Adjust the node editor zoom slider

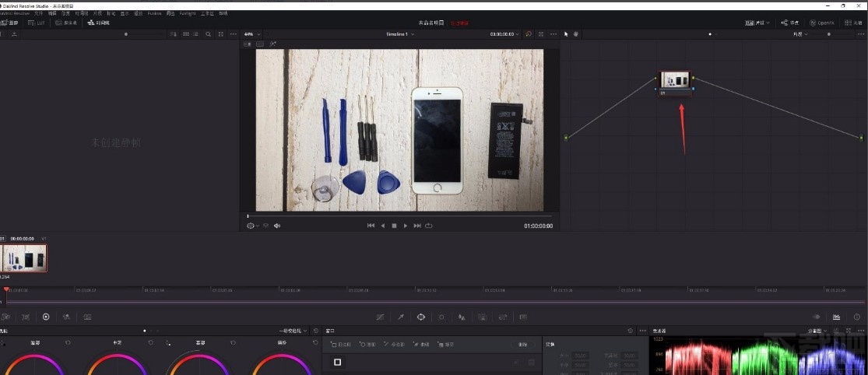(829, 34)
